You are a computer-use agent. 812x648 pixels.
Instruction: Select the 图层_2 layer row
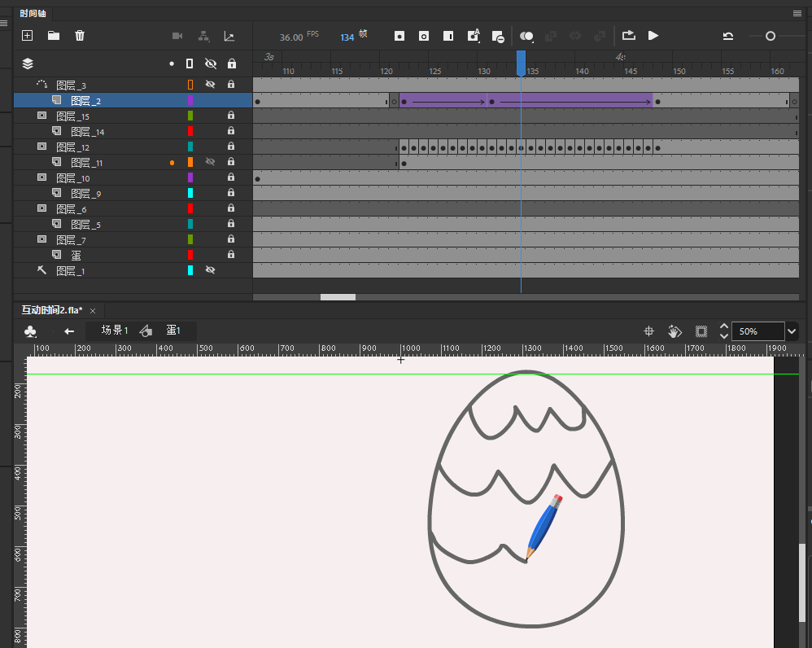pos(133,100)
